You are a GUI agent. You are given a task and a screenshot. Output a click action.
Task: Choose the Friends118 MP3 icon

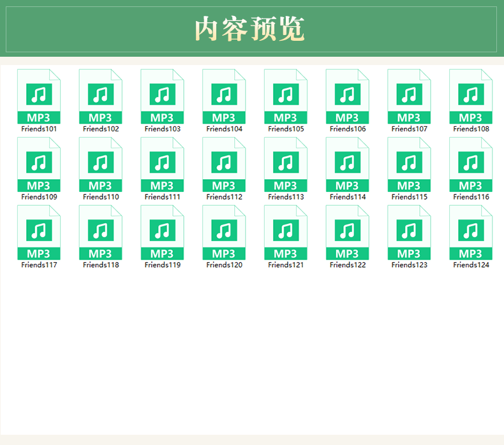101,233
